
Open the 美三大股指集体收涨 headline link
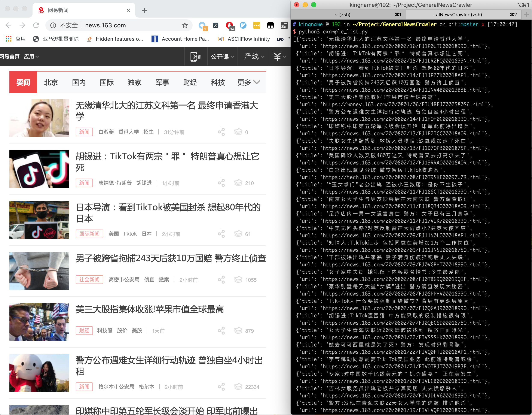pyautogui.click(x=150, y=309)
